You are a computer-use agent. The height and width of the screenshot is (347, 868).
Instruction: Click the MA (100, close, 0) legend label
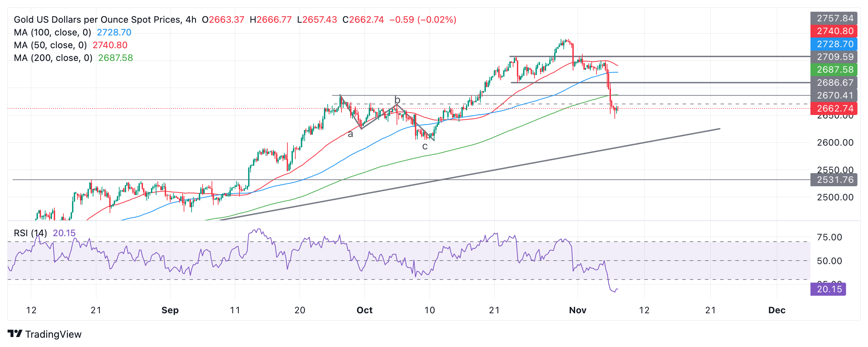(52, 32)
